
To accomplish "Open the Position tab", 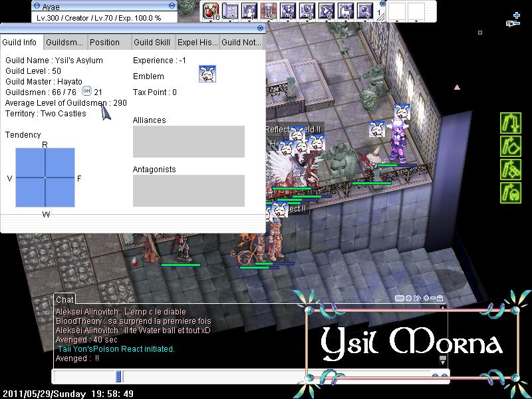I will point(109,43).
